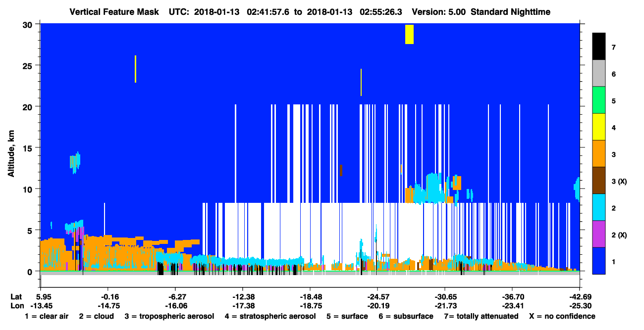Click the "Lon" row label
This screenshot has width=644, height=330.
(16, 306)
